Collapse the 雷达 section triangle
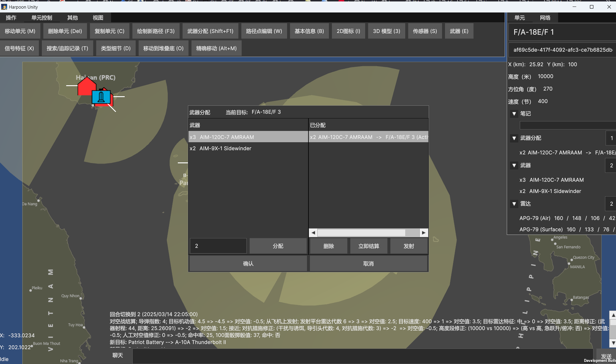This screenshot has width=616, height=364. tap(514, 204)
